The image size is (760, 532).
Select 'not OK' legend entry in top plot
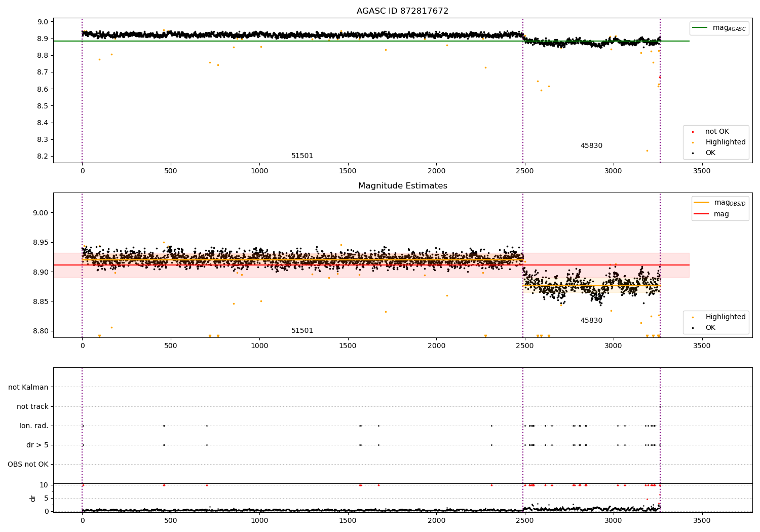(717, 131)
